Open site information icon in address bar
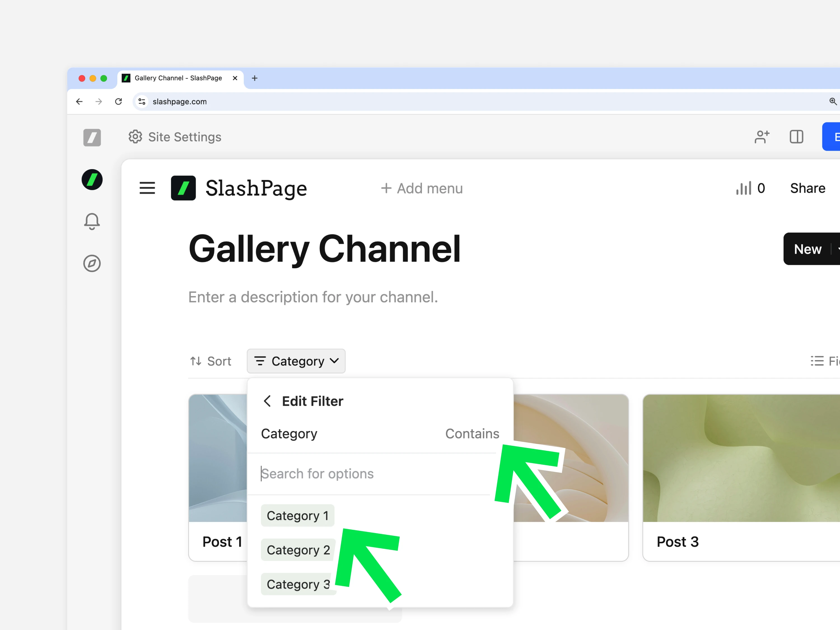This screenshot has width=840, height=630. tap(142, 101)
